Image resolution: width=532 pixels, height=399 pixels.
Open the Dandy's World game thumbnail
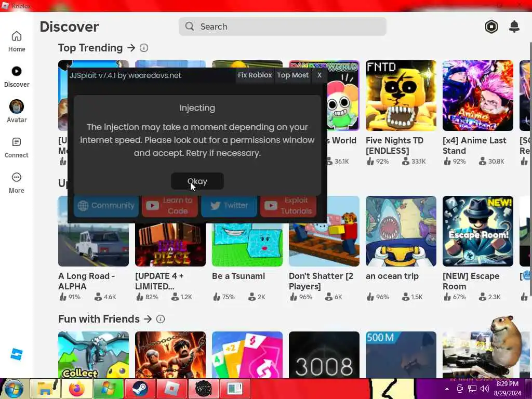click(x=343, y=96)
